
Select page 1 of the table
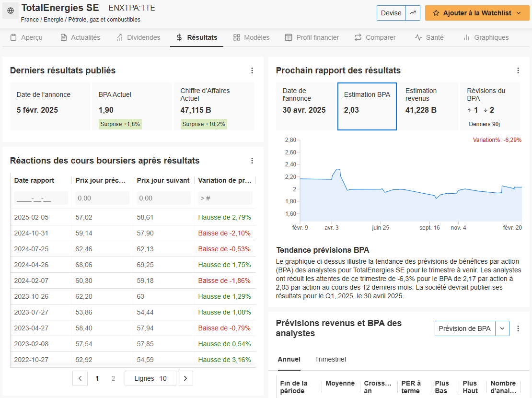(97, 378)
